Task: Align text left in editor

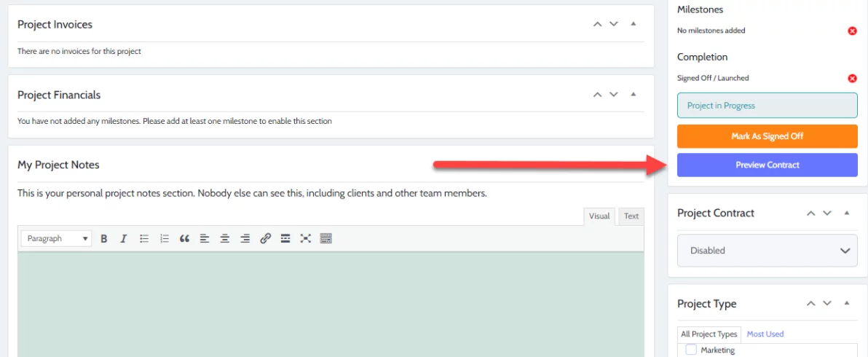Action: tap(205, 238)
